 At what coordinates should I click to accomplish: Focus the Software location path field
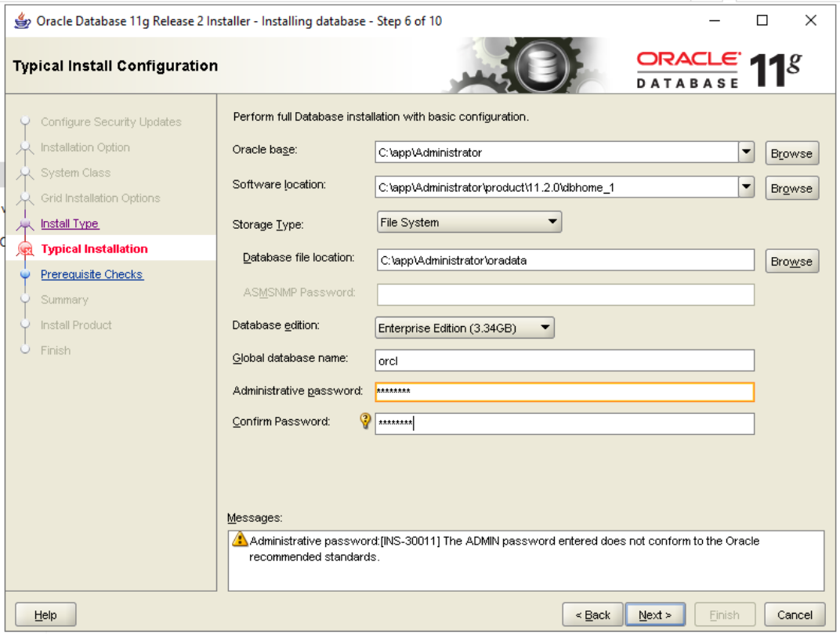tap(556, 187)
